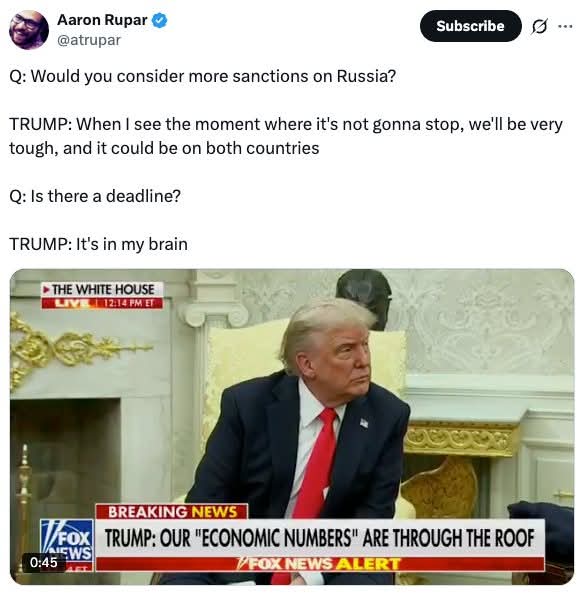Open Aaron Rupar's profile avatar

pos(29,29)
